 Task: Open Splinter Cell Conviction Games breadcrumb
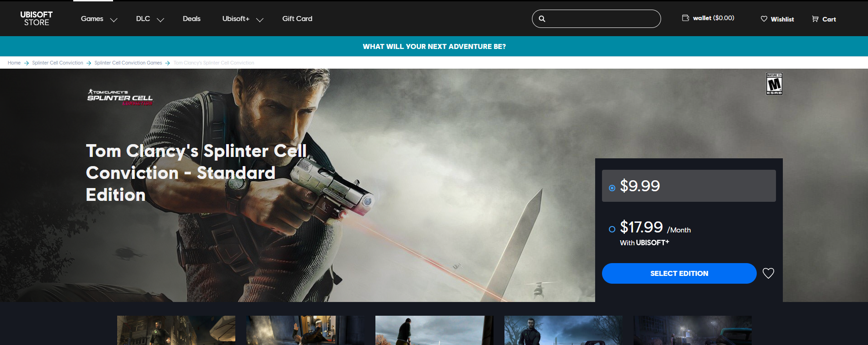(x=128, y=63)
